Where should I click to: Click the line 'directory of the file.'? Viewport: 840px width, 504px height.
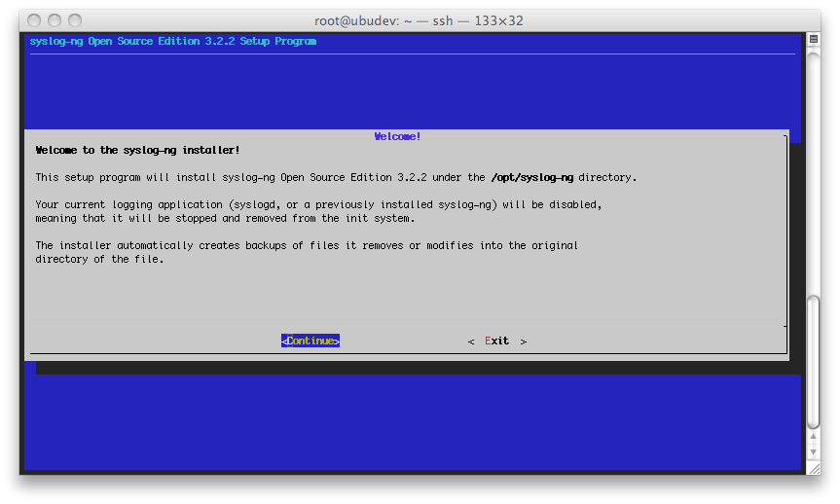tap(99, 259)
